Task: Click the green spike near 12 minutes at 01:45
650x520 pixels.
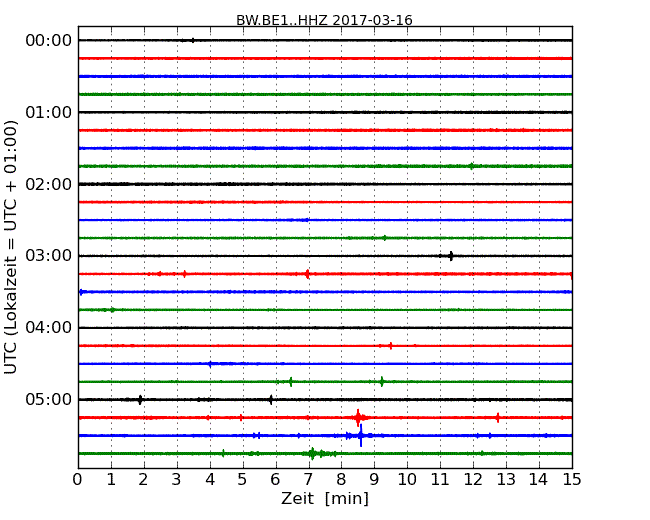Action: coord(471,166)
